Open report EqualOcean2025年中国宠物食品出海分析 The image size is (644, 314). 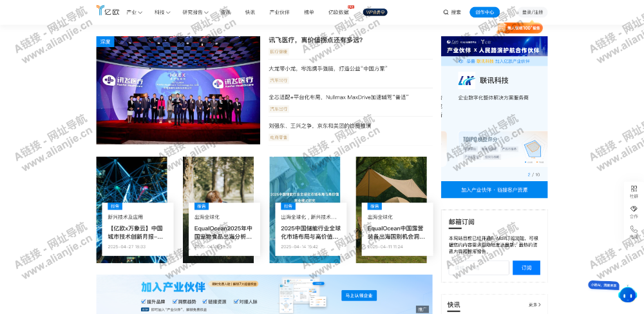click(223, 233)
